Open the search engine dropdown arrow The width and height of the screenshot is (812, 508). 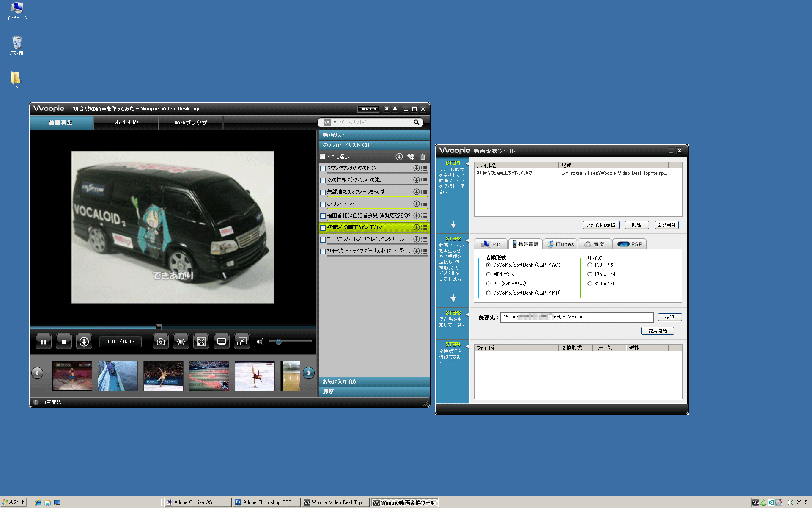point(335,122)
